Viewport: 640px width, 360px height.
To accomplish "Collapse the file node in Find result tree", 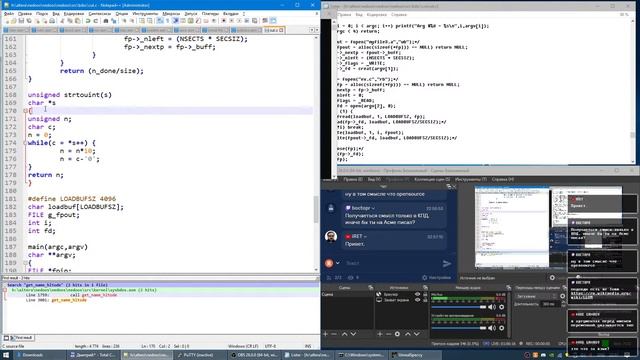I will [x=5, y=290].
